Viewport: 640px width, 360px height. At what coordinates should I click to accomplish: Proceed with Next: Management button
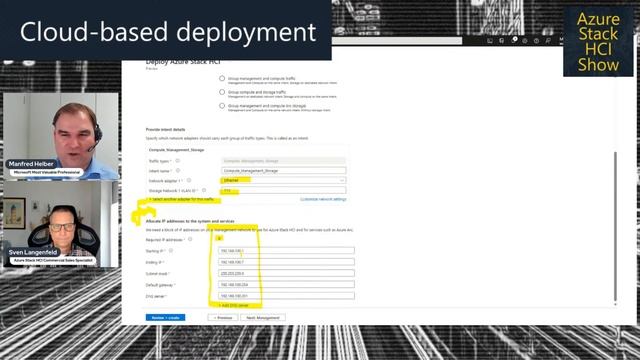pos(263,318)
